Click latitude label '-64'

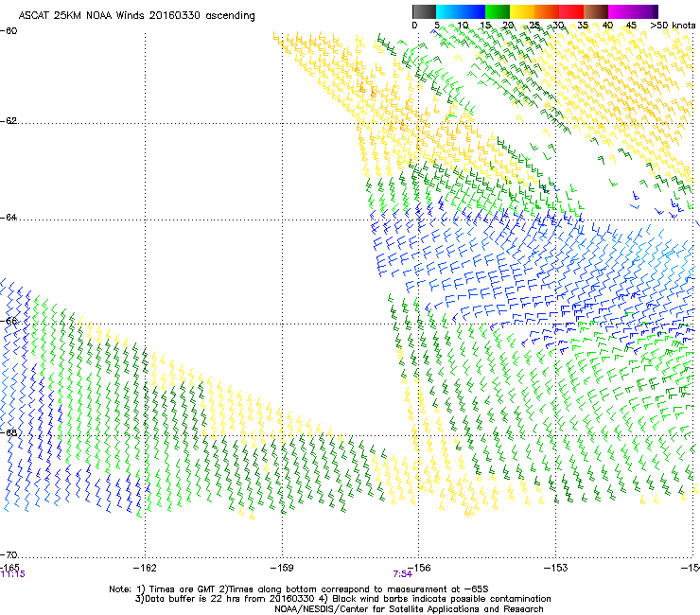pos(9,218)
